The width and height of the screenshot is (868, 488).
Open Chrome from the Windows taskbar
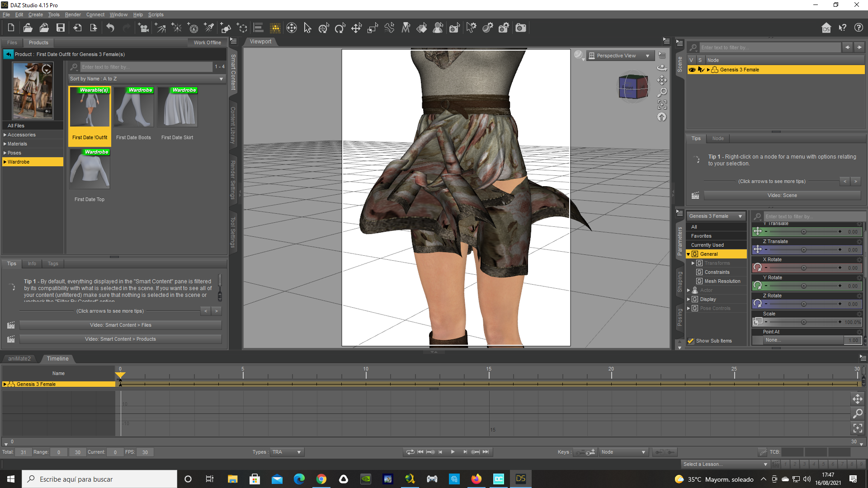click(x=321, y=479)
